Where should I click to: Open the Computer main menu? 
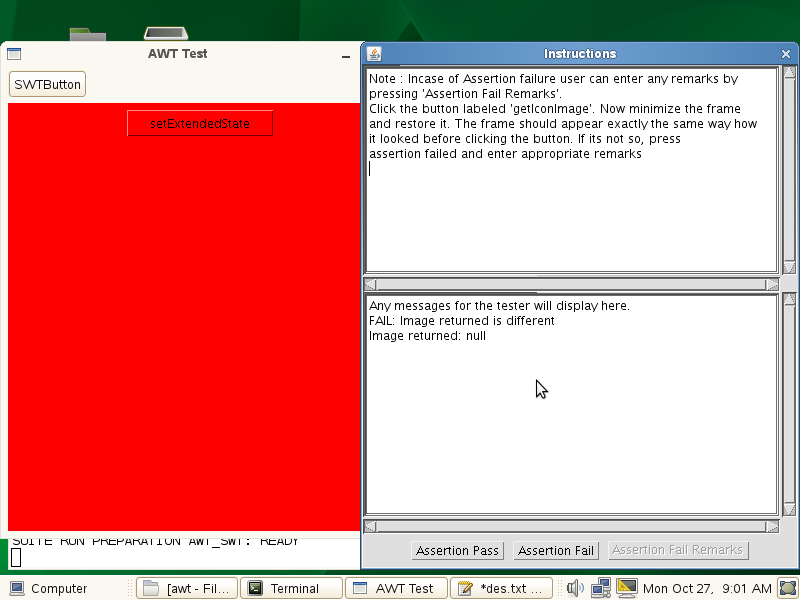[49, 588]
